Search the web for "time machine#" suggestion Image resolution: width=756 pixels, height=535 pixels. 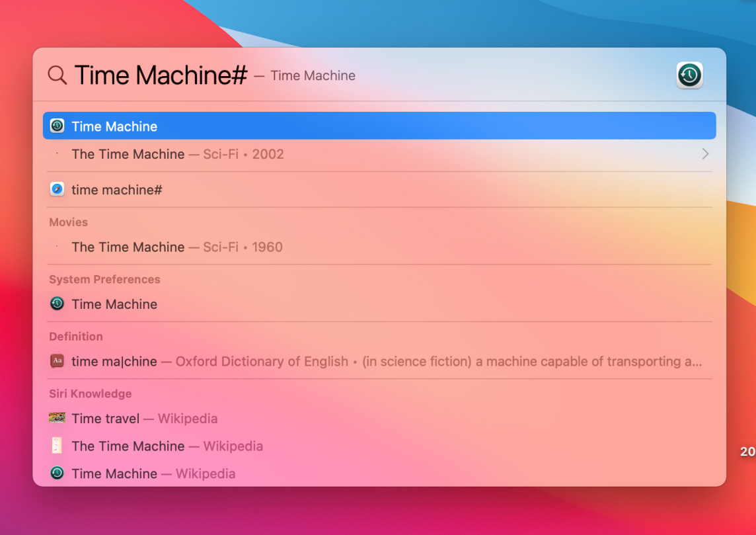117,190
